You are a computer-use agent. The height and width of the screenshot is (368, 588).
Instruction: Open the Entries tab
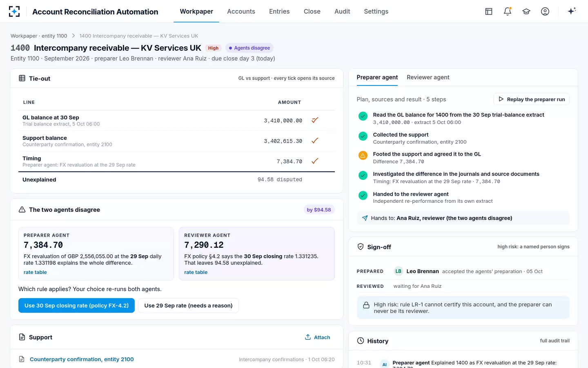coord(279,11)
